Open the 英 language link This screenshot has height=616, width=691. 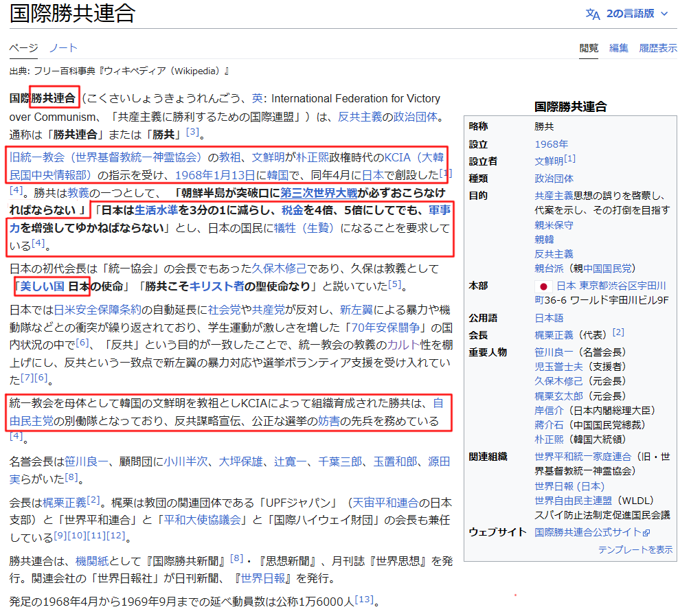point(257,98)
